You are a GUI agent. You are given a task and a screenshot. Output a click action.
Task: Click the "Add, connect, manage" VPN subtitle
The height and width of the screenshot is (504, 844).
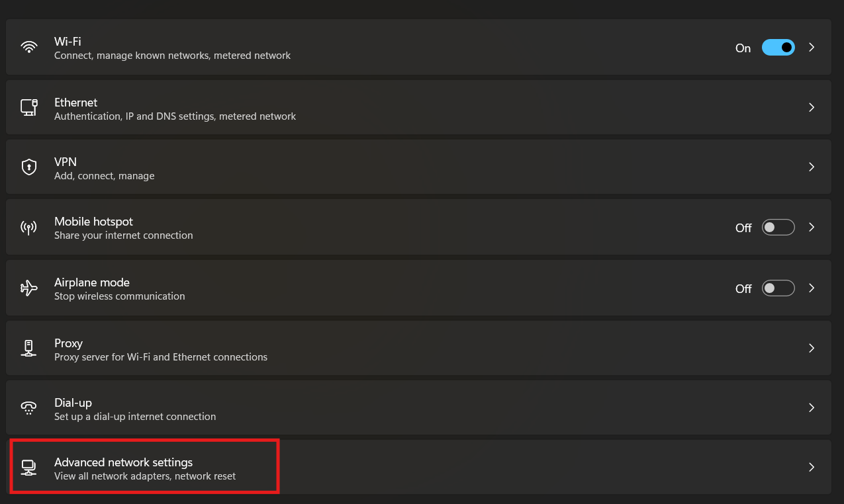coord(105,176)
